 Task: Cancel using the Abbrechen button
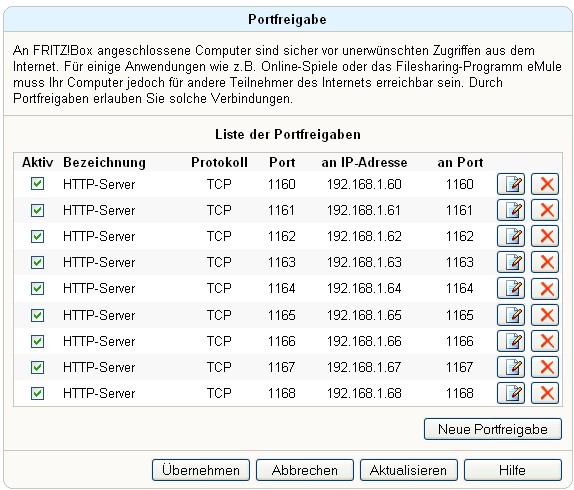pos(305,470)
